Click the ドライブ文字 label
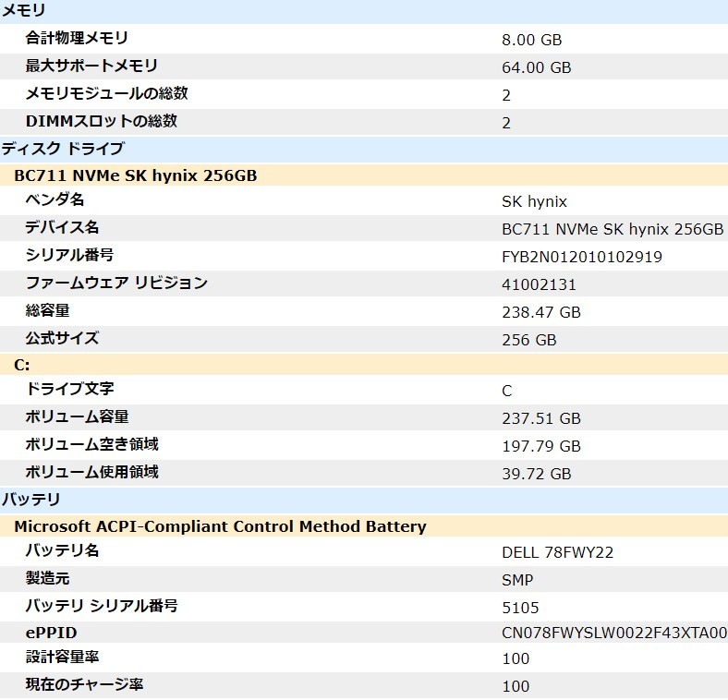Image resolution: width=728 pixels, height=700 pixels. (x=69, y=389)
